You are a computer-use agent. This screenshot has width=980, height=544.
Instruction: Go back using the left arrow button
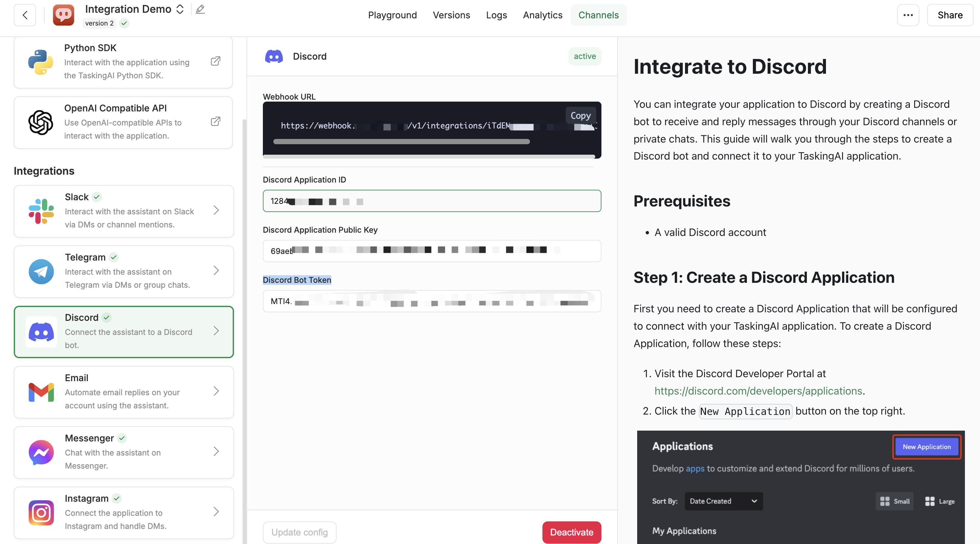pos(25,15)
